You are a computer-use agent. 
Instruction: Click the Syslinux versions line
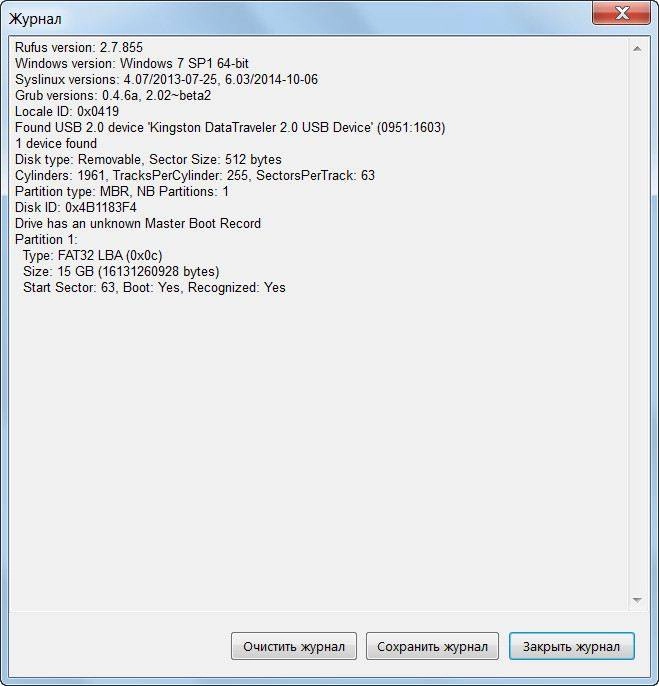pyautogui.click(x=166, y=80)
